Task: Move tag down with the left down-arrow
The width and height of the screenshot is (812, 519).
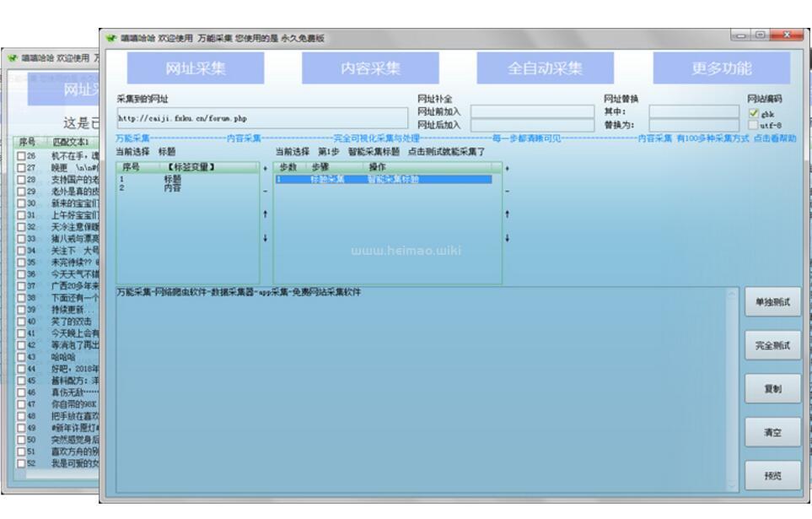Action: click(x=266, y=238)
